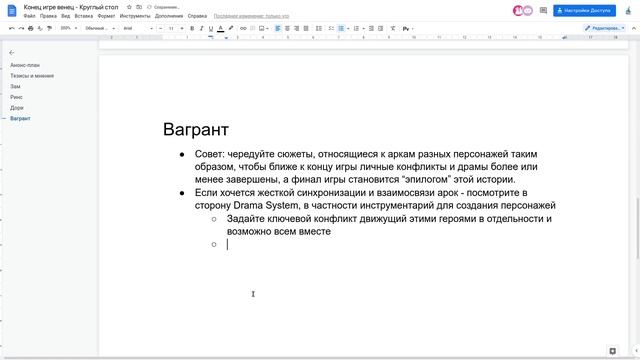The image size is (640, 360).
Task: Open the Формат menu
Action: pyautogui.click(x=106, y=16)
